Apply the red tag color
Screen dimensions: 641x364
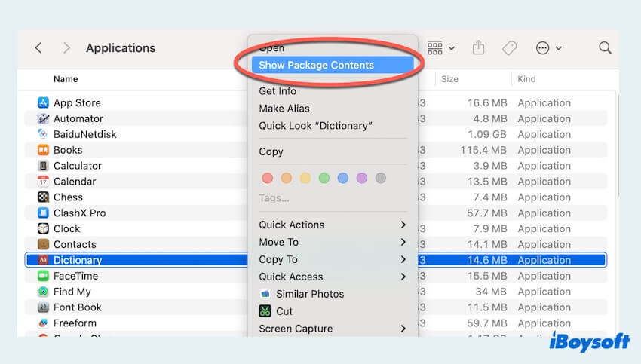[x=268, y=178]
